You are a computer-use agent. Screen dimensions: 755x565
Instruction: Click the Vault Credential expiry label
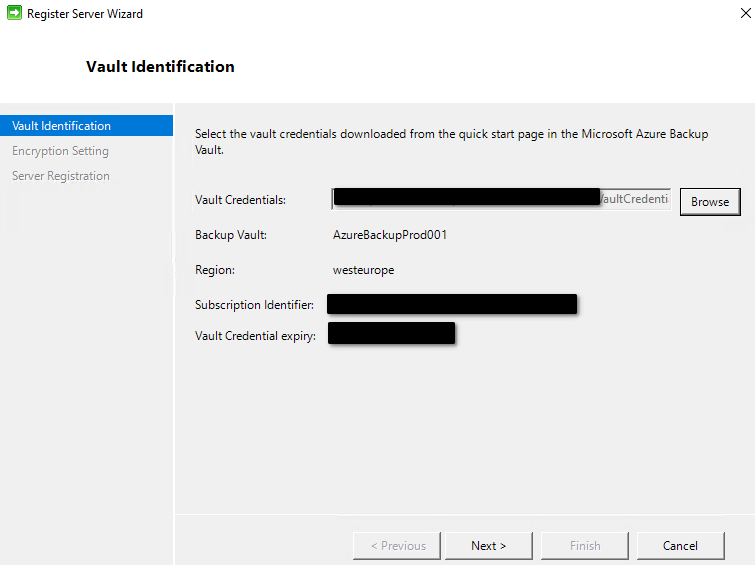pyautogui.click(x=255, y=336)
